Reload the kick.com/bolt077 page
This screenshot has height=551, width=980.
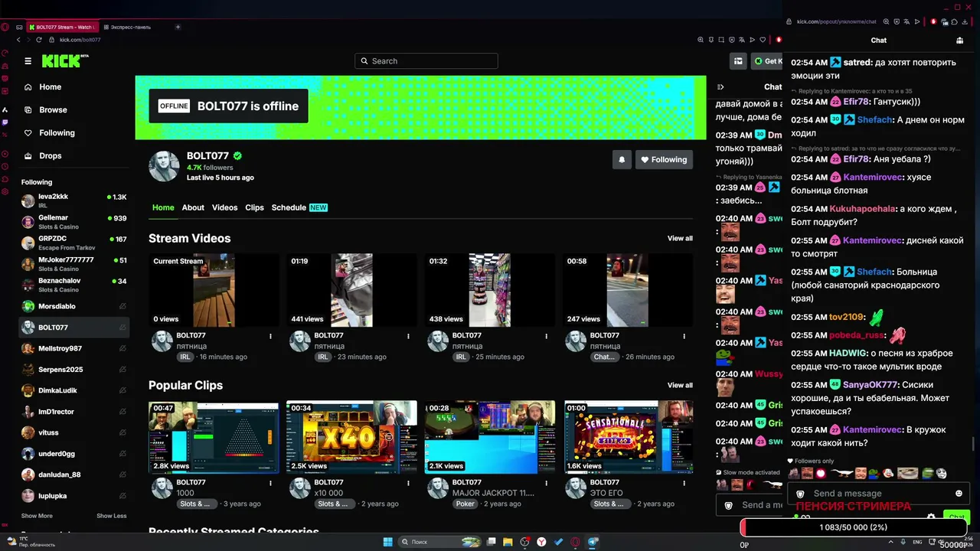38,40
